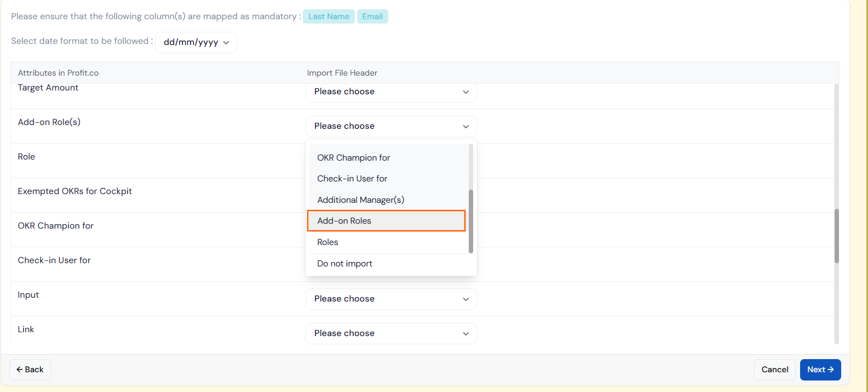Open the Target Amount import header dropdown

[x=391, y=92]
